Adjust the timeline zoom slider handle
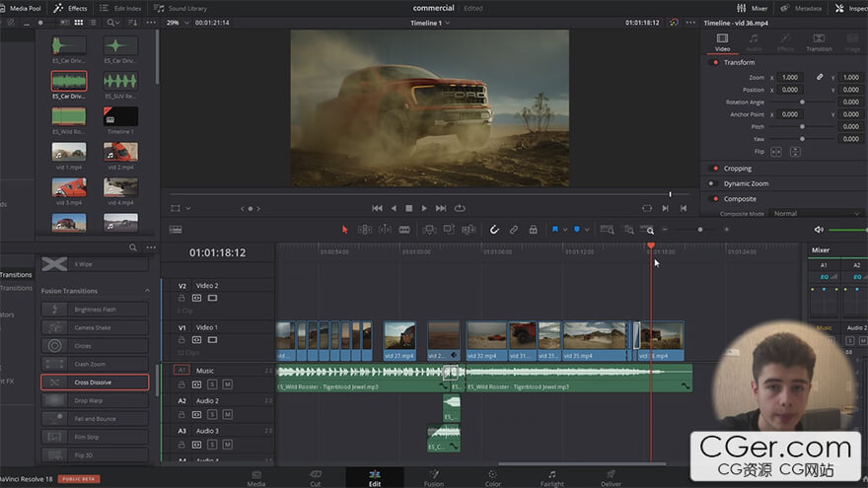This screenshot has height=488, width=868. (x=700, y=230)
